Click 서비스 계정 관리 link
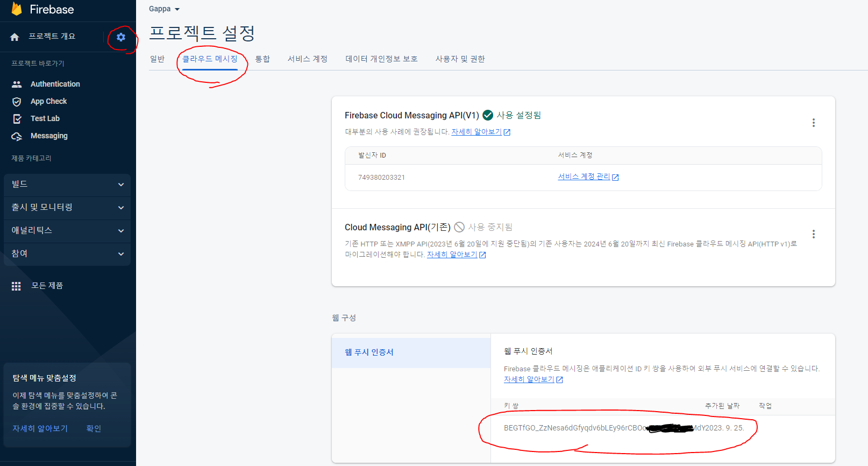Screen dimensions: 868x466 pyautogui.click(x=584, y=176)
